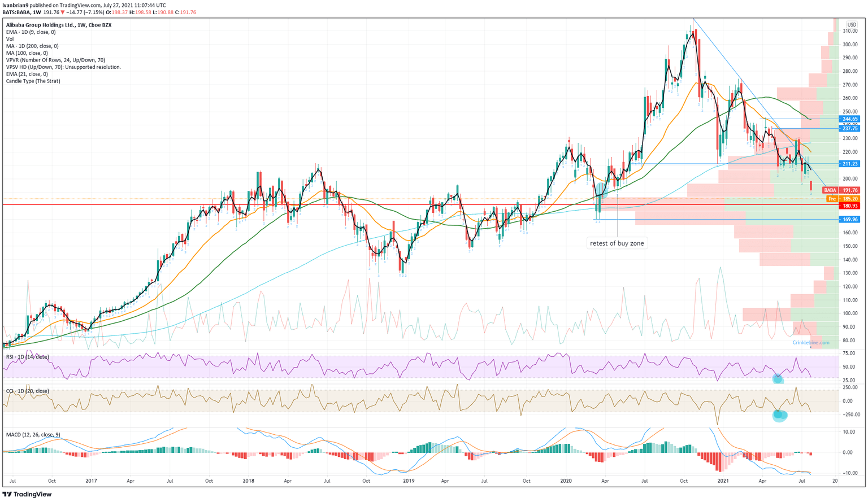Select the Alibaba Group Holdings Ltd. chart title
868x502 pixels.
(x=59, y=25)
